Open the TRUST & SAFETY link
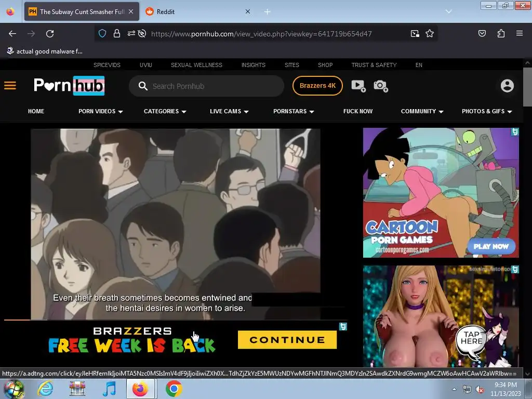The width and height of the screenshot is (532, 399). point(374,65)
